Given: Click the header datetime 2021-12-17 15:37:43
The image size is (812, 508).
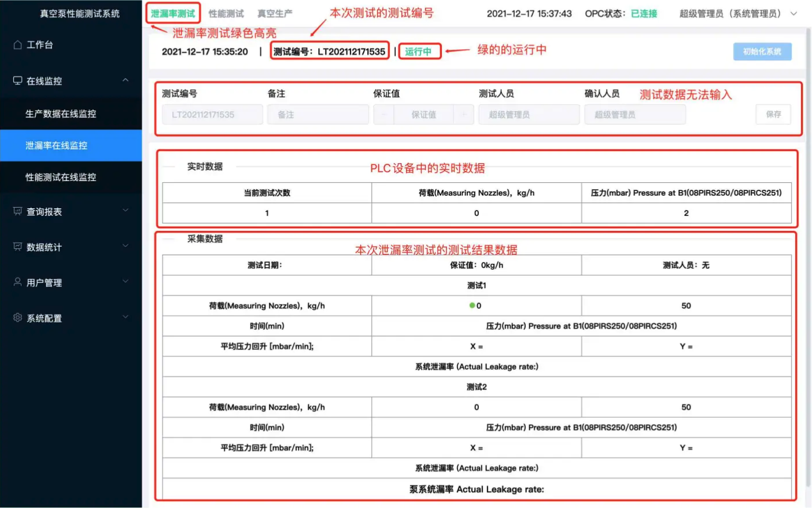Looking at the screenshot, I should [x=529, y=13].
